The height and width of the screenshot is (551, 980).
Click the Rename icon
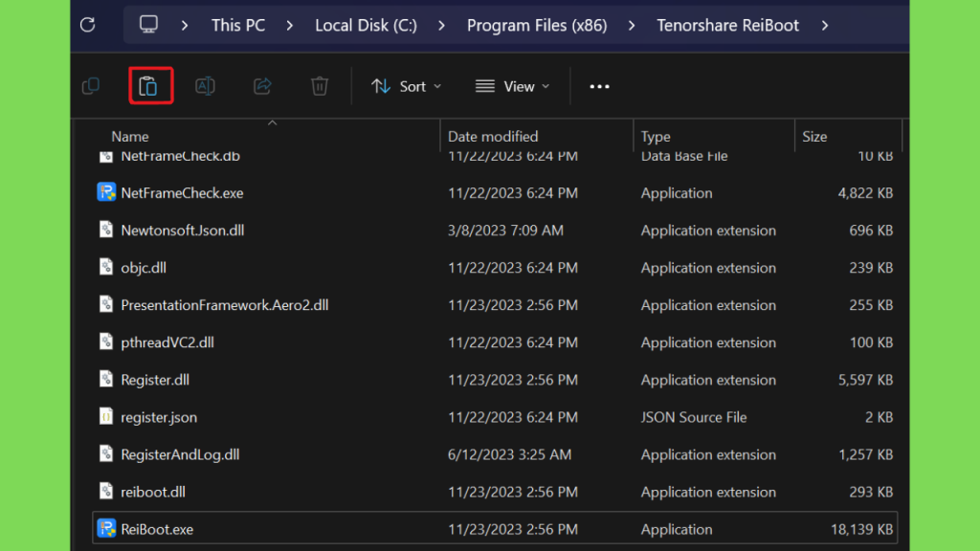click(205, 86)
